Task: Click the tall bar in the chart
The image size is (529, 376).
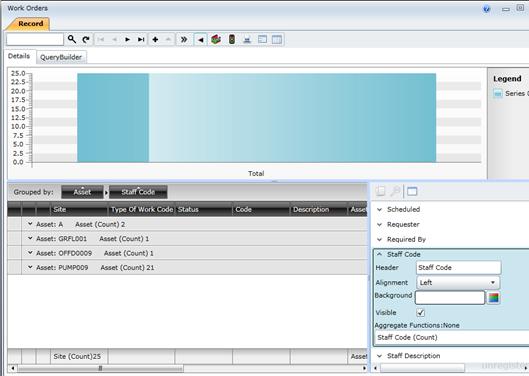Action: click(x=256, y=118)
